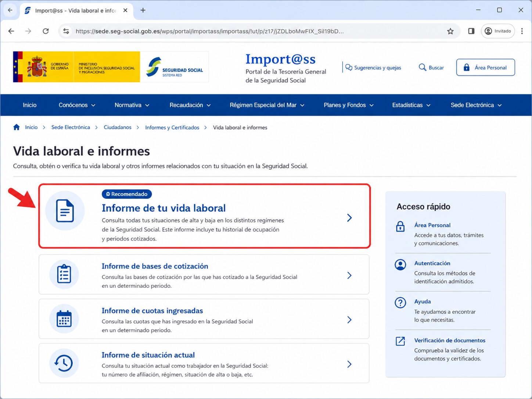This screenshot has width=532, height=399.
Task: Click the address bar URL field
Action: pos(259,31)
